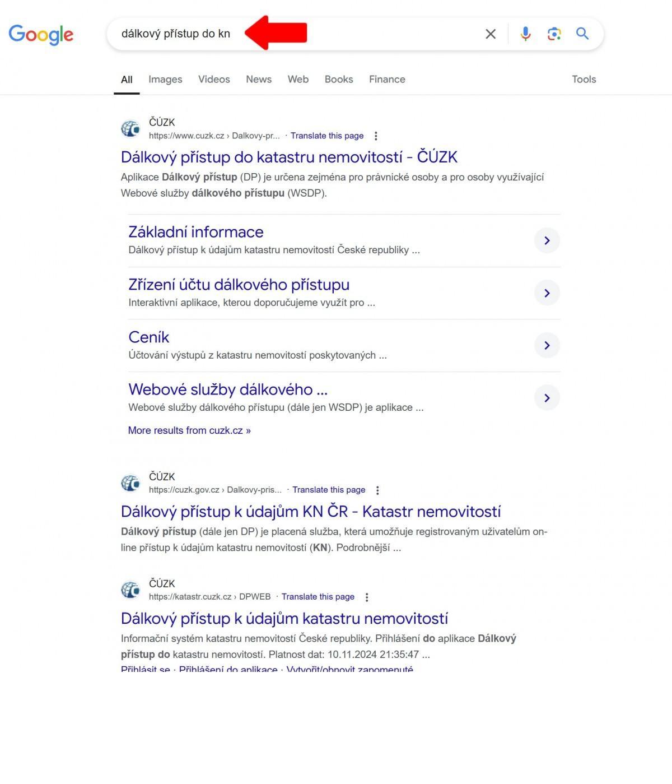Switch to the Videos tab

[x=214, y=80]
